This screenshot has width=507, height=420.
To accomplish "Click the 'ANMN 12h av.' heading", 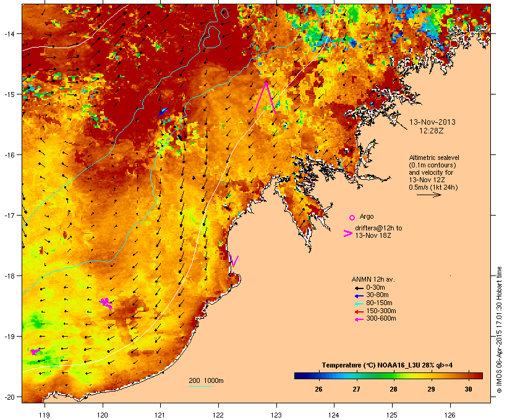I will click(x=373, y=279).
